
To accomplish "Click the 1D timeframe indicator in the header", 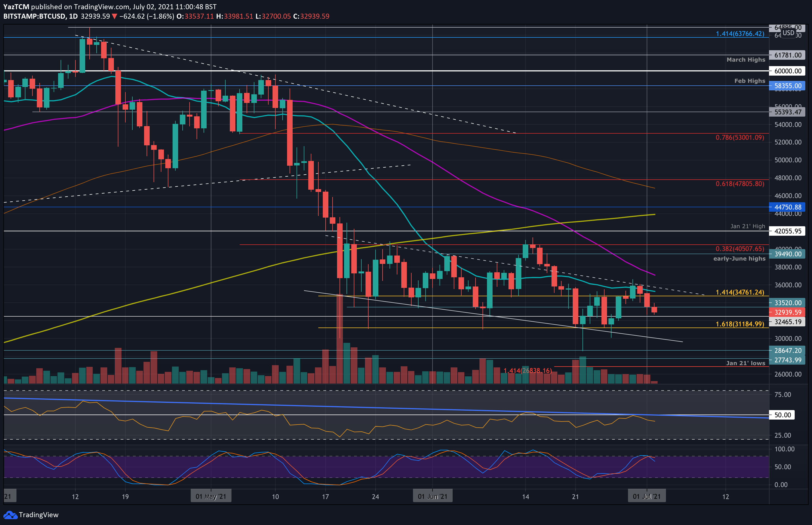I will (x=73, y=16).
